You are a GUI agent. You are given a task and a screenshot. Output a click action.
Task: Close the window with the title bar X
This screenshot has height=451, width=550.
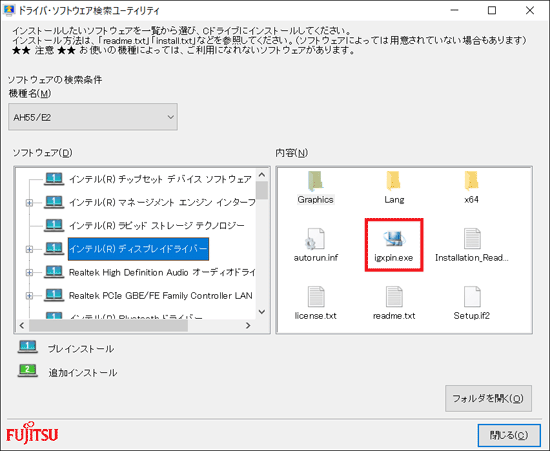(x=530, y=10)
